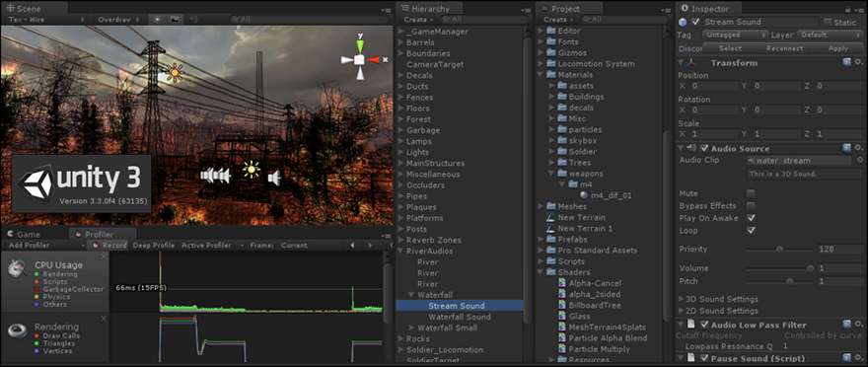Toggle the profiler Record button
868x367 pixels.
click(109, 246)
